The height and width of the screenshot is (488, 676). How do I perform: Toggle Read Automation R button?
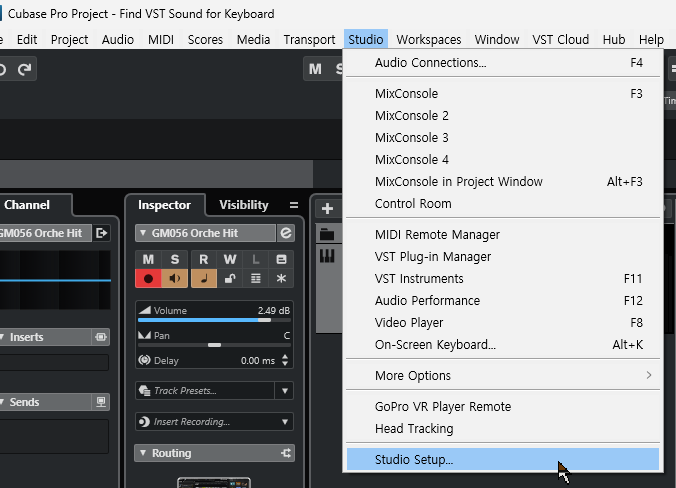point(203,259)
